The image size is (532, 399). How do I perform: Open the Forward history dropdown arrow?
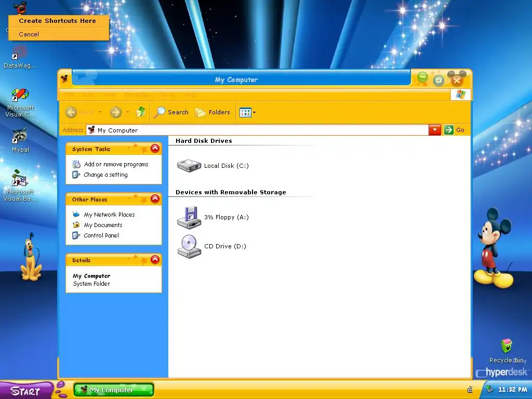point(128,112)
